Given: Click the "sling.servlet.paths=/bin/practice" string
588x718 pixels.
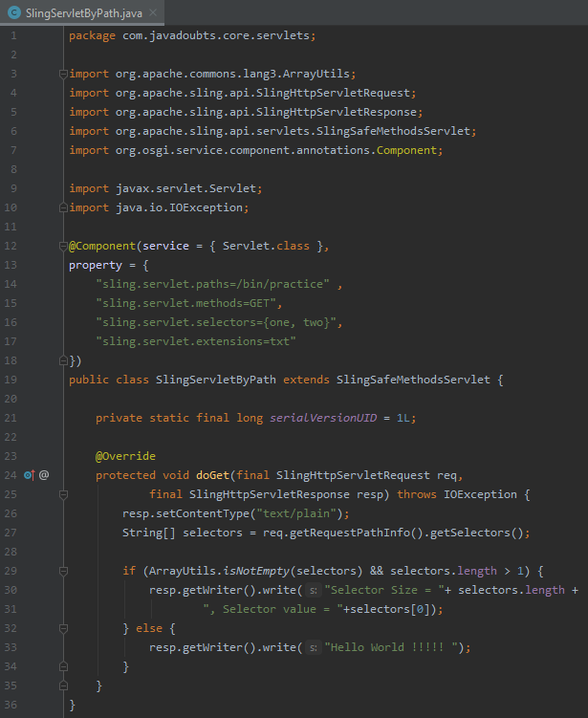Looking at the screenshot, I should [x=212, y=284].
